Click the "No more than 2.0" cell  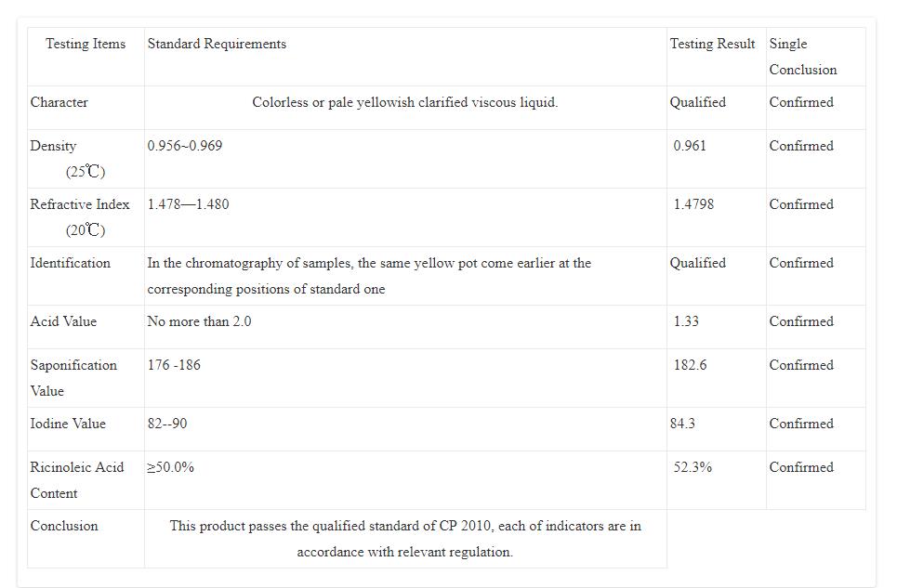[x=199, y=321]
